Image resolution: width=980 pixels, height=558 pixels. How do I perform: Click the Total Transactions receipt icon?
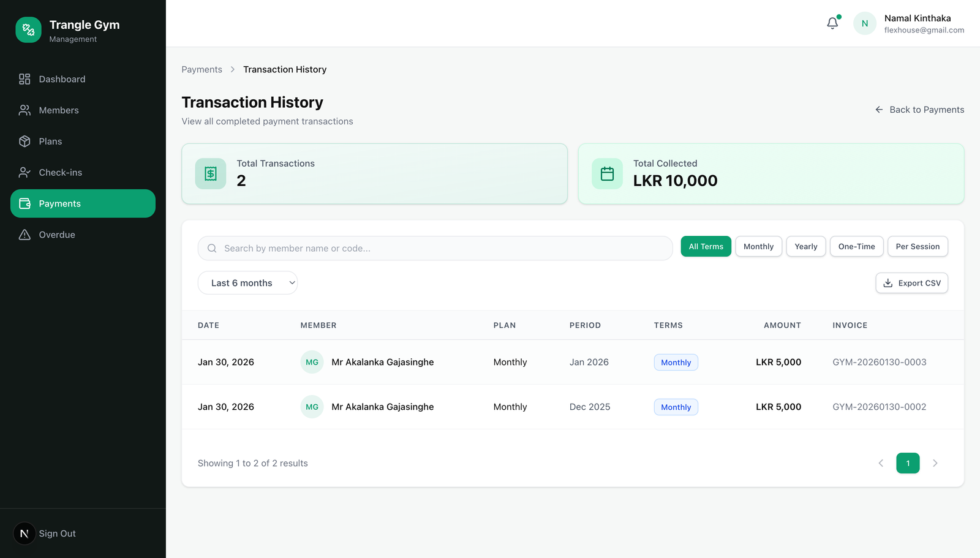(x=211, y=174)
